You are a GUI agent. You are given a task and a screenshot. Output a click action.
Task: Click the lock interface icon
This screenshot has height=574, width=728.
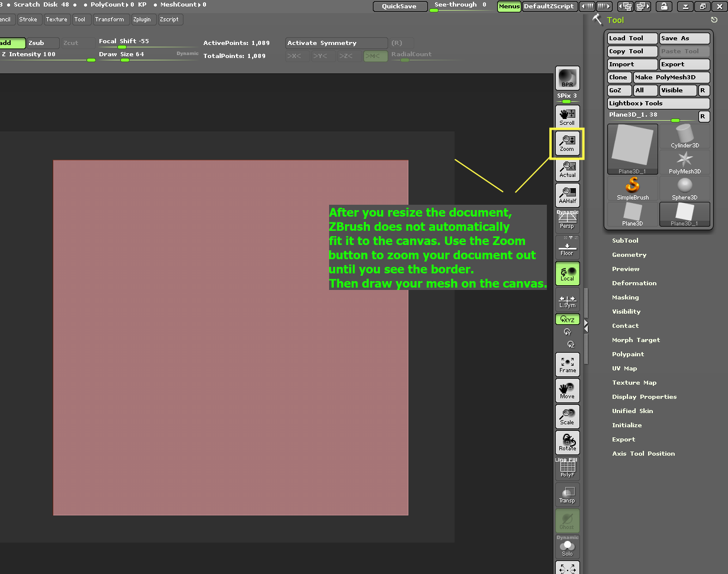point(663,7)
